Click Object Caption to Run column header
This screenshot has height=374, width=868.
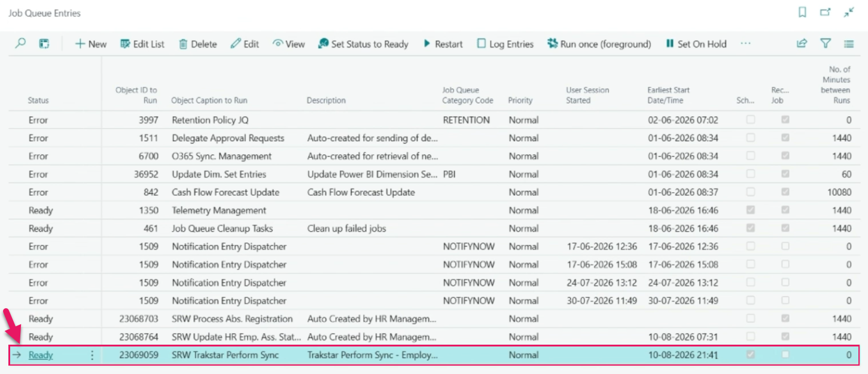click(x=209, y=101)
